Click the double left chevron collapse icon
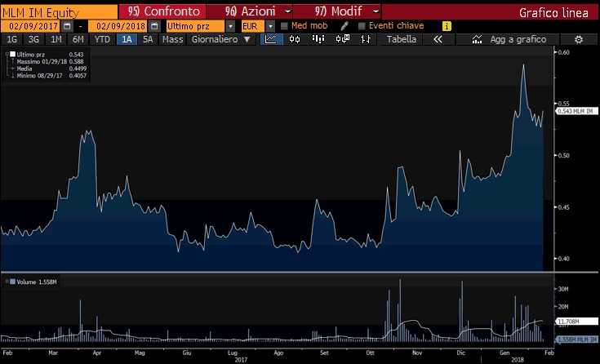Viewport: 600px width, 364px height. tap(438, 39)
